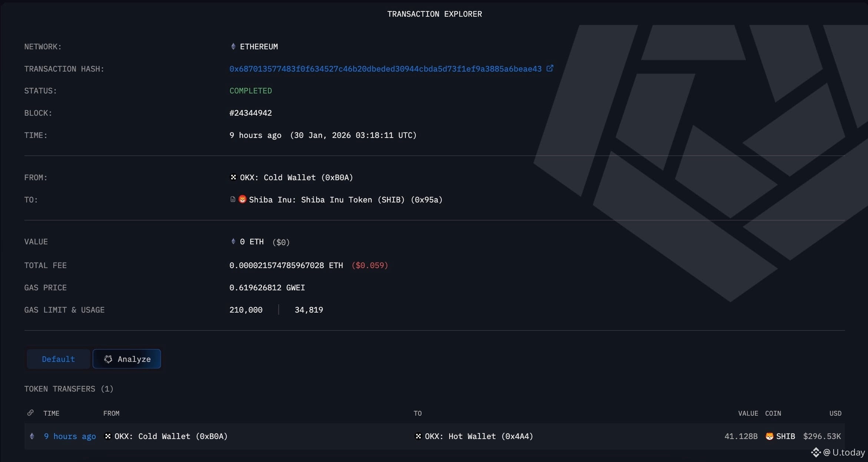Click the link icon in transfers header

(31, 413)
